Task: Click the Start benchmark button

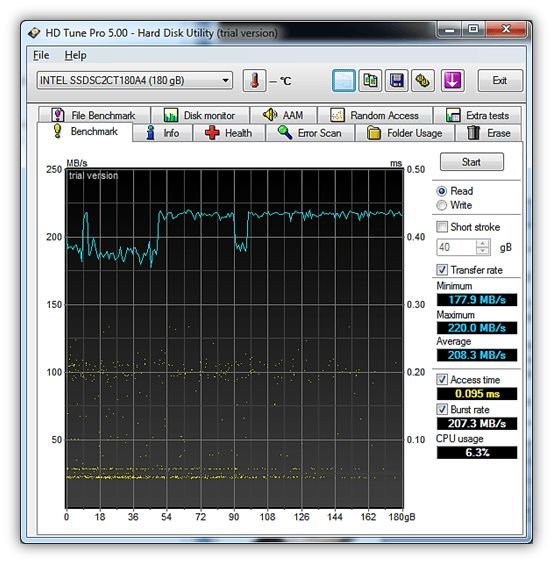Action: point(472,162)
